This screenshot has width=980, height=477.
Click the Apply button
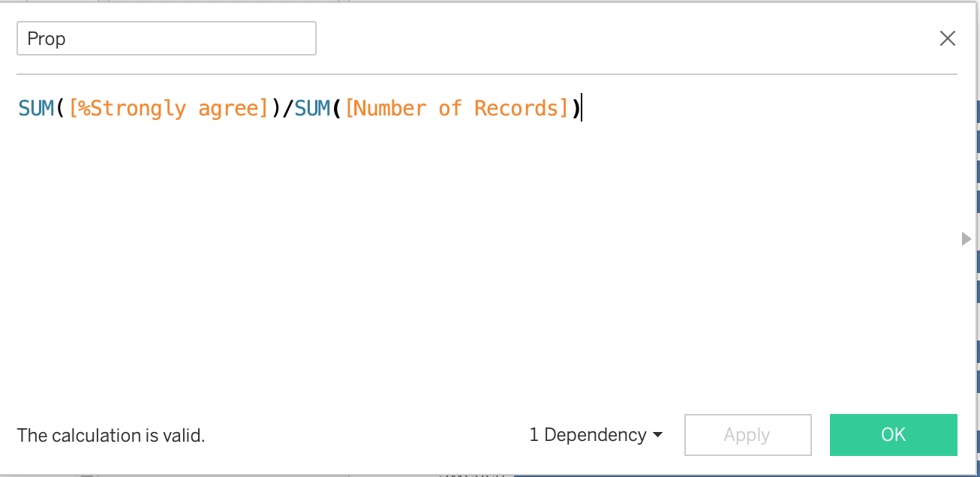pyautogui.click(x=747, y=435)
